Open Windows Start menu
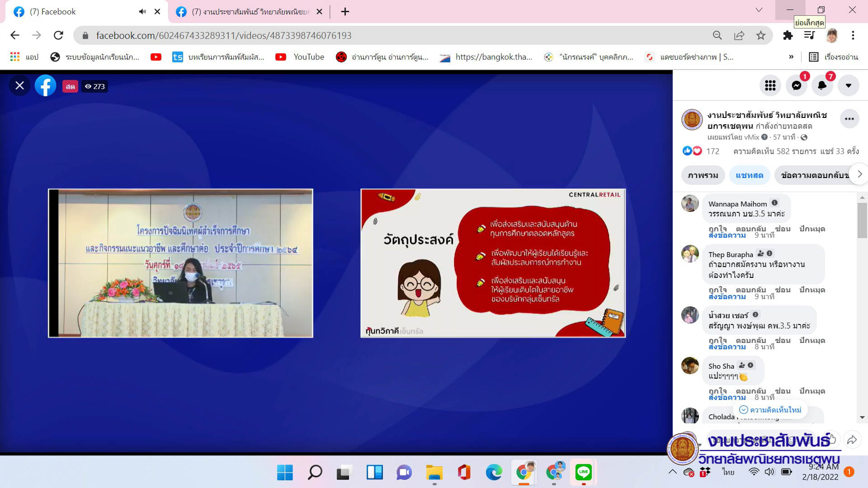Viewport: 868px width, 488px height. (285, 473)
